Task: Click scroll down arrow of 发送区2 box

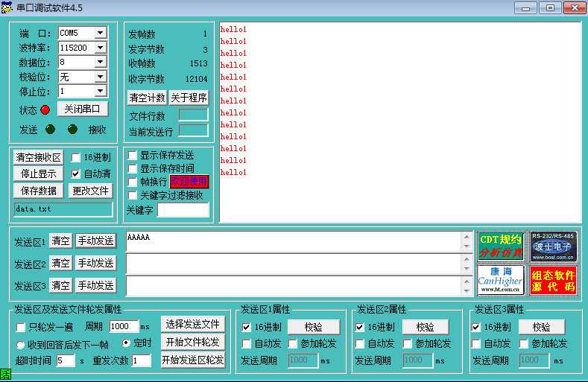Action: tap(467, 268)
